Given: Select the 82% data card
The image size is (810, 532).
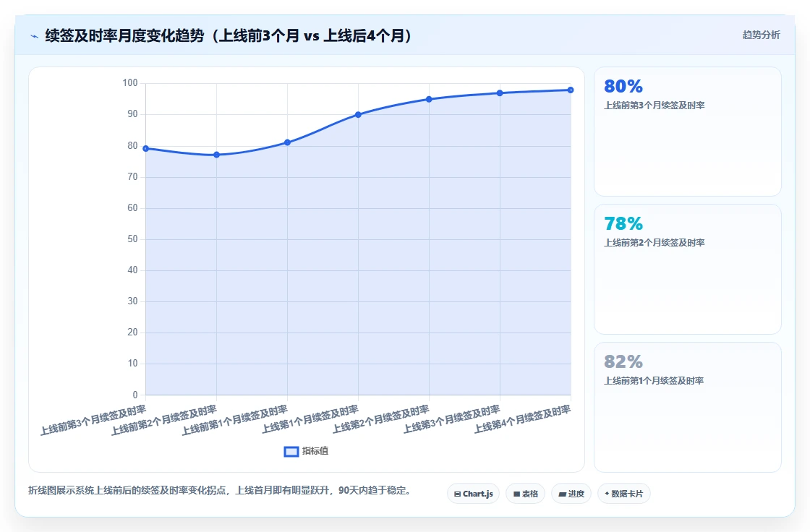Looking at the screenshot, I should [688, 407].
